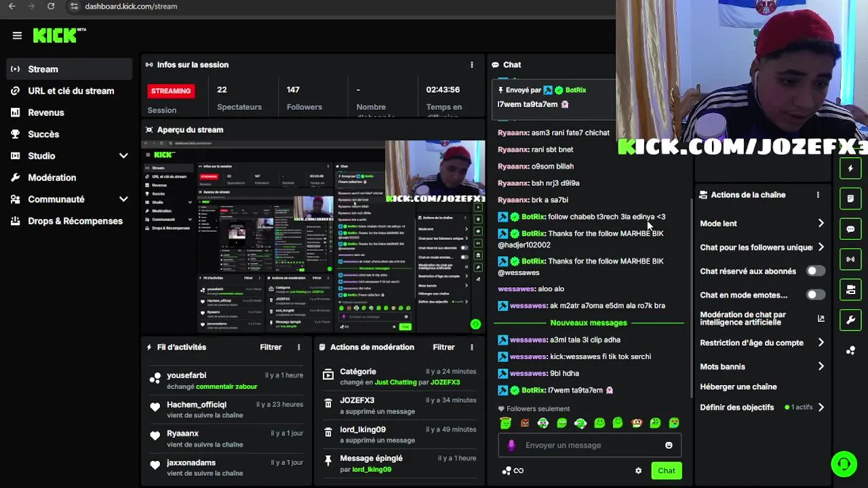Open Modération in the sidebar
868x488 pixels.
tap(69, 178)
